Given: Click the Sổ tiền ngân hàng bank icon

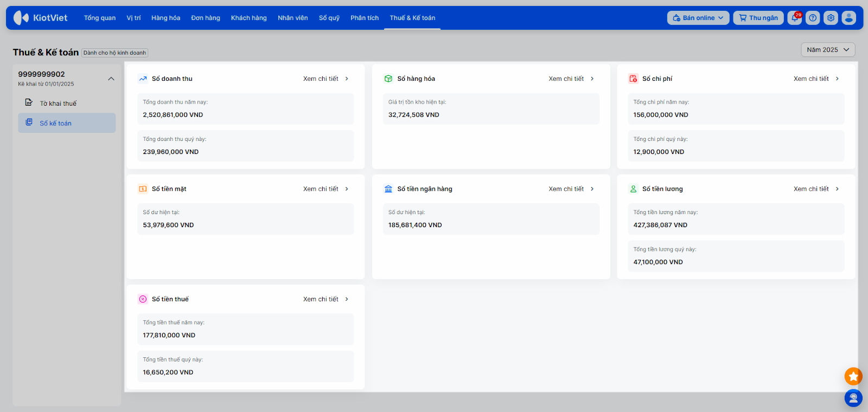Looking at the screenshot, I should coord(388,189).
